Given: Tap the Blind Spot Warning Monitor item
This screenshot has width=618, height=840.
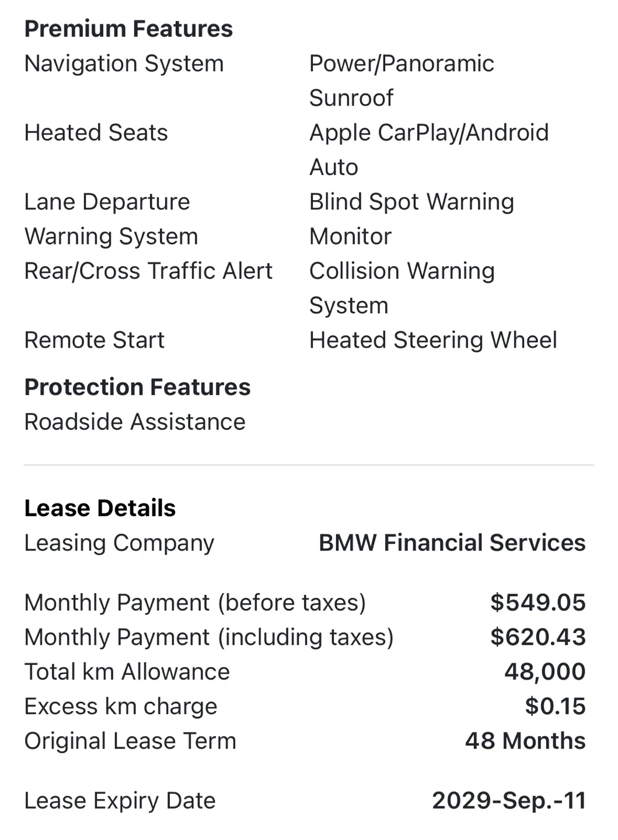Looking at the screenshot, I should click(x=411, y=219).
